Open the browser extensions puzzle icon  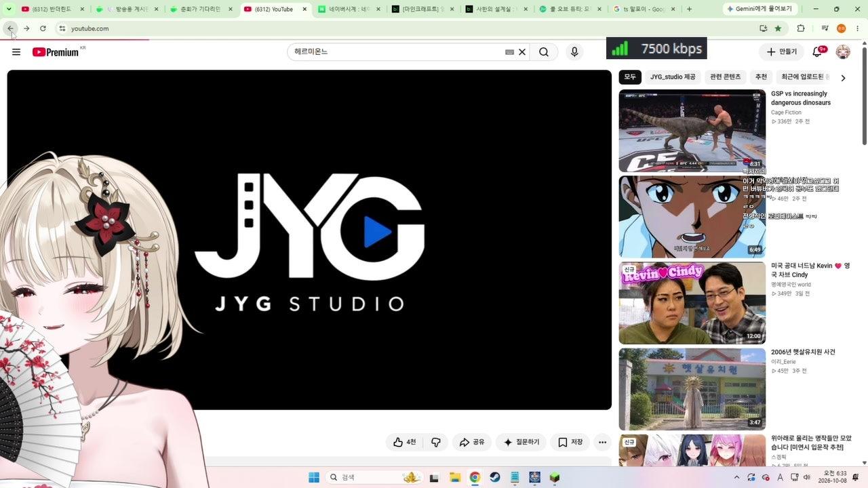(800, 28)
